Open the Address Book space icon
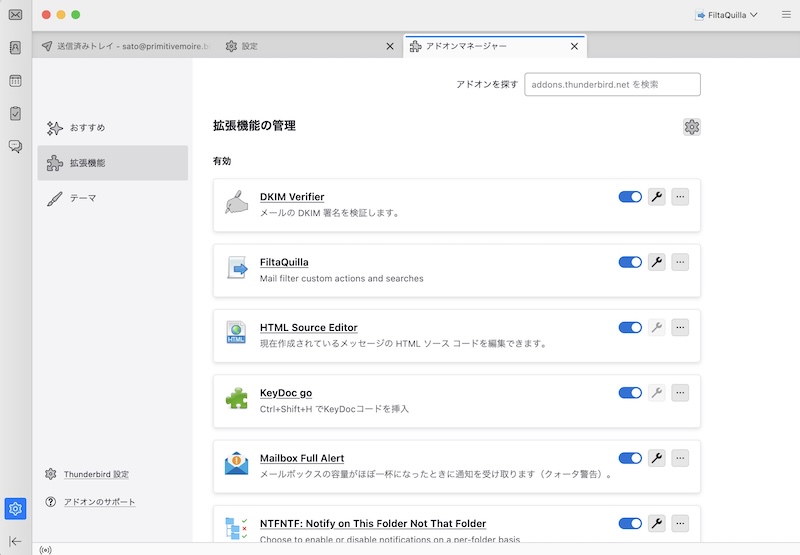The height and width of the screenshot is (555, 800). 15,47
